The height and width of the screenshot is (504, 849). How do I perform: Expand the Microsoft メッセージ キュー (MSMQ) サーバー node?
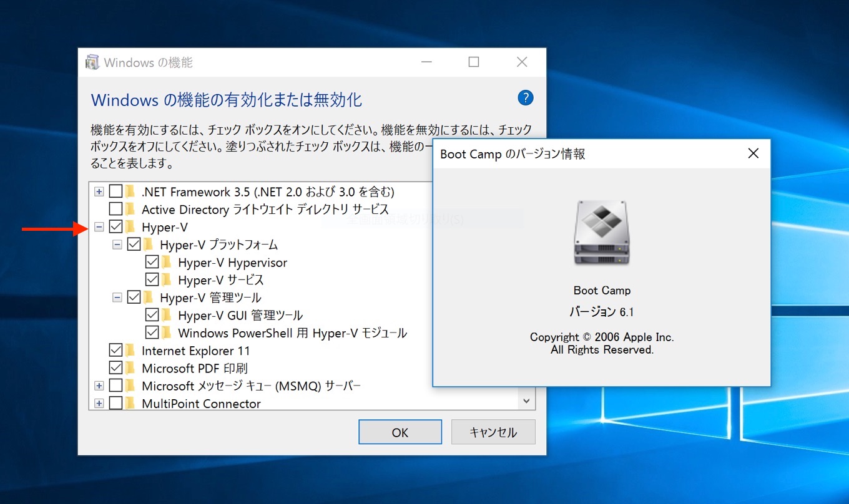[99, 385]
